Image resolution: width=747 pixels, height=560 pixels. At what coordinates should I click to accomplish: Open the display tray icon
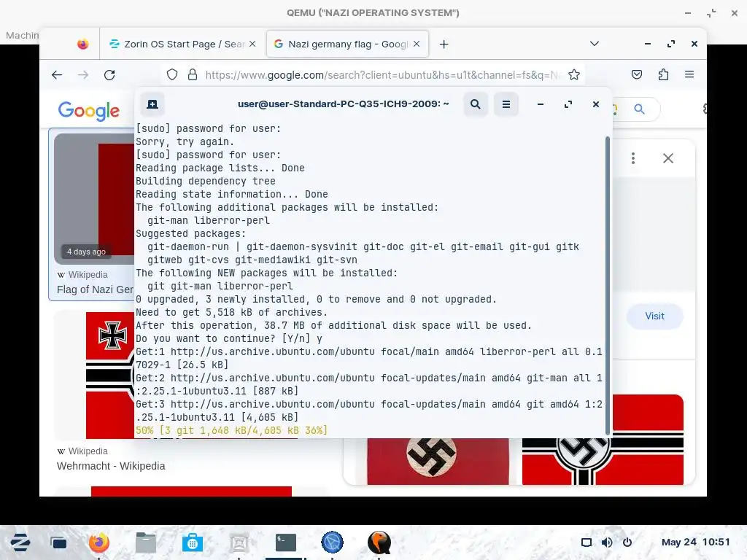pyautogui.click(x=587, y=542)
